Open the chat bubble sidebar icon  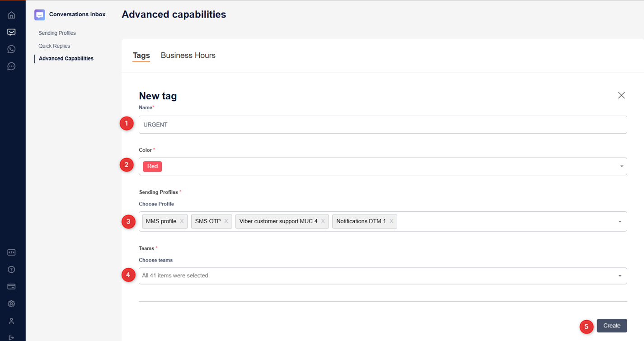(11, 66)
